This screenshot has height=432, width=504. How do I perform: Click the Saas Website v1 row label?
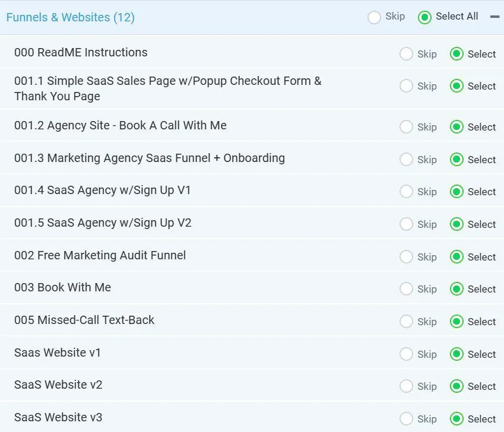[x=58, y=352]
